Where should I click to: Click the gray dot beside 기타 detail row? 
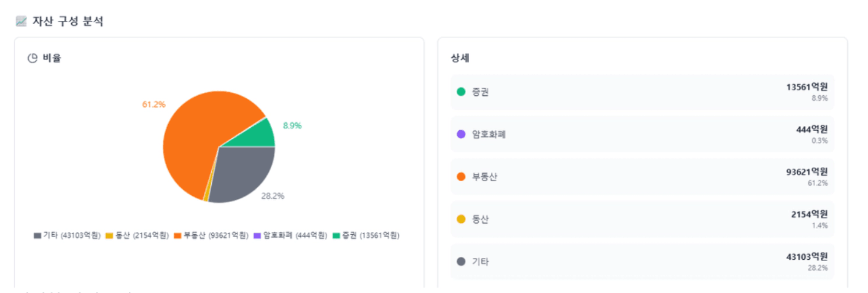click(x=461, y=262)
